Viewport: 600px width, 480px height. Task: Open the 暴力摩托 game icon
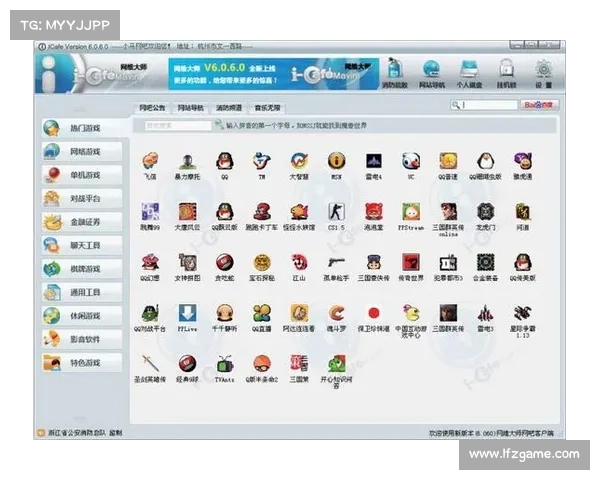pos(187,162)
